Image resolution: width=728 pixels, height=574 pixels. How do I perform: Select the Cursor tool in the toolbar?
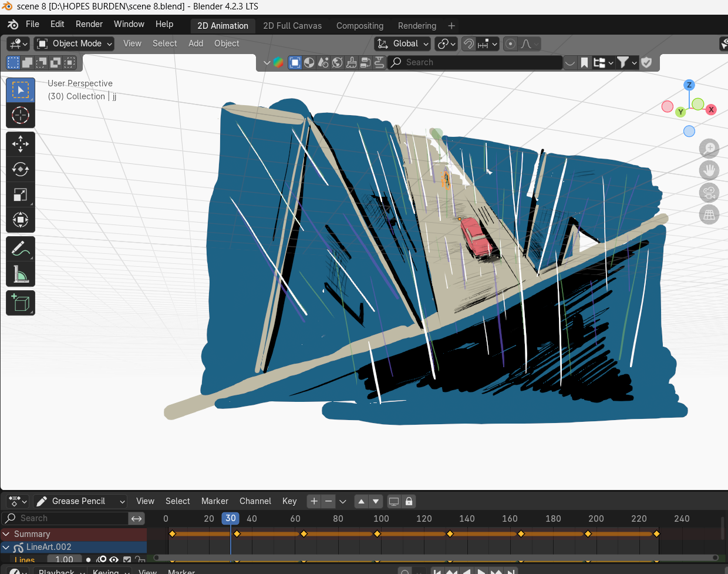click(x=21, y=115)
